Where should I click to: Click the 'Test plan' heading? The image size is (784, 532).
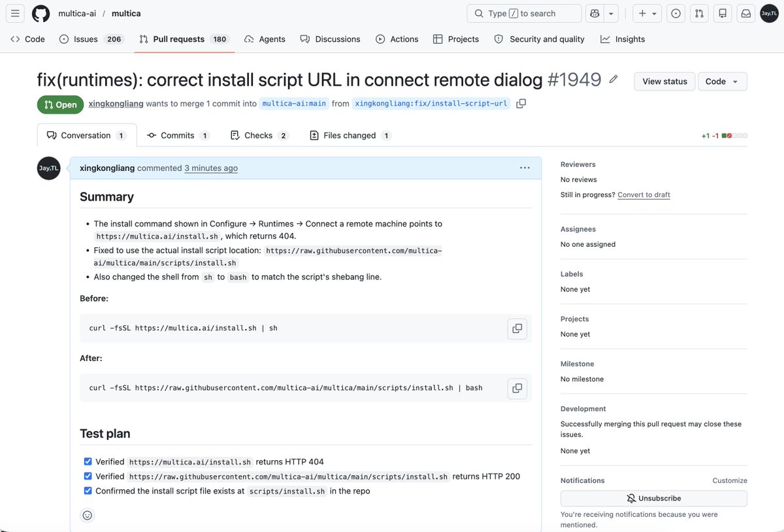coord(105,433)
